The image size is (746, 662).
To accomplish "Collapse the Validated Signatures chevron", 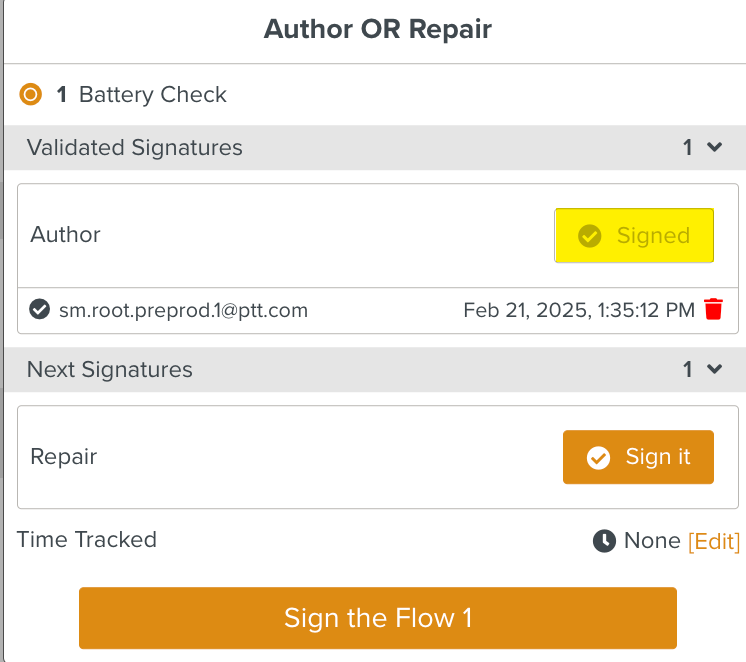I will point(714,147).
